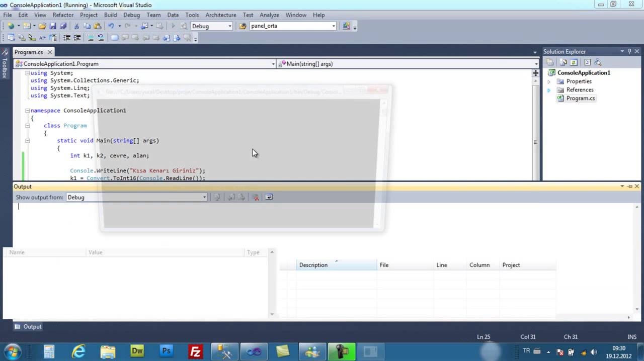Open the panel_orta find combo box

coord(334,26)
